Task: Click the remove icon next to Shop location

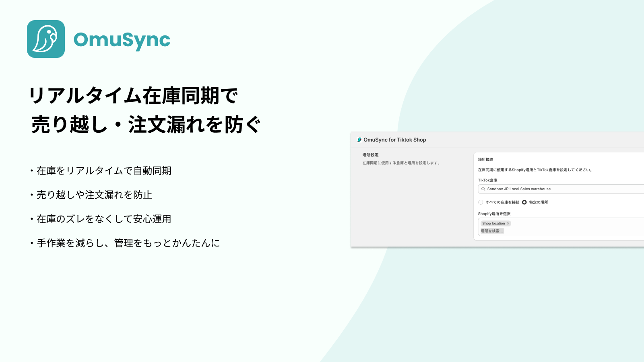Action: [508, 223]
